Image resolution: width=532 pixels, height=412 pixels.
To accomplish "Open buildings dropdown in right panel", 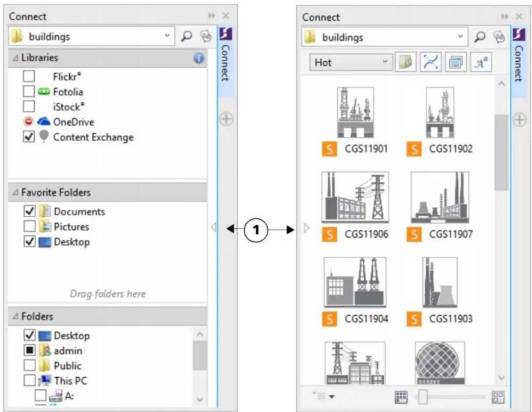I will coord(460,37).
